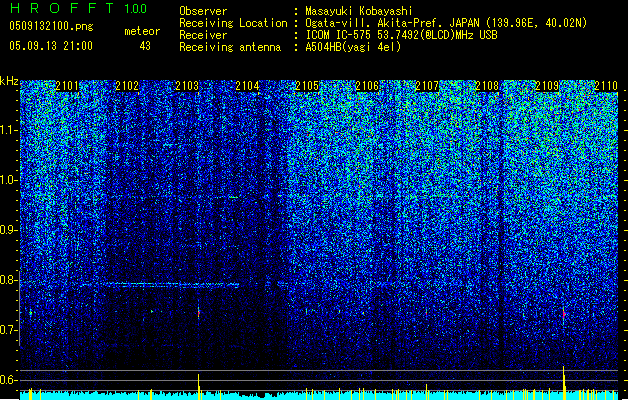Click the Receiving antenna field label
The width and height of the screenshot is (629, 400).
click(230, 47)
